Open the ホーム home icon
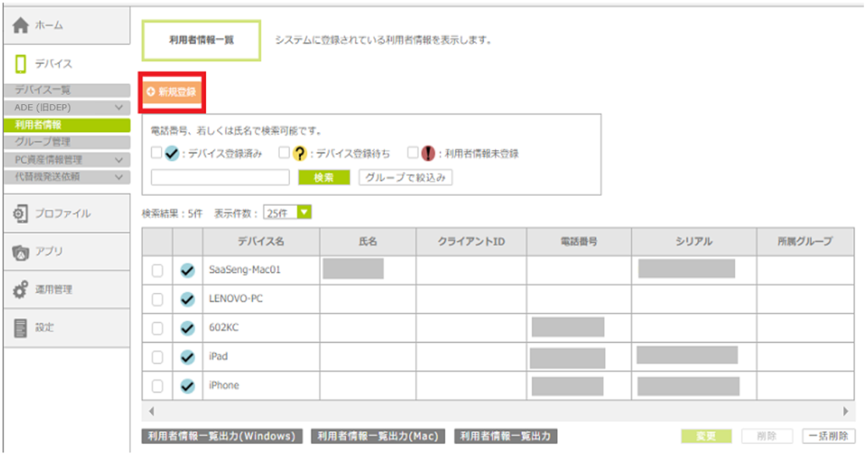 [21, 25]
